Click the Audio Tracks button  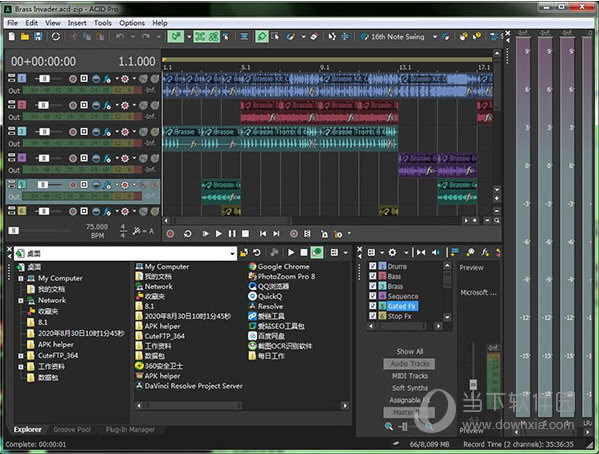(410, 364)
